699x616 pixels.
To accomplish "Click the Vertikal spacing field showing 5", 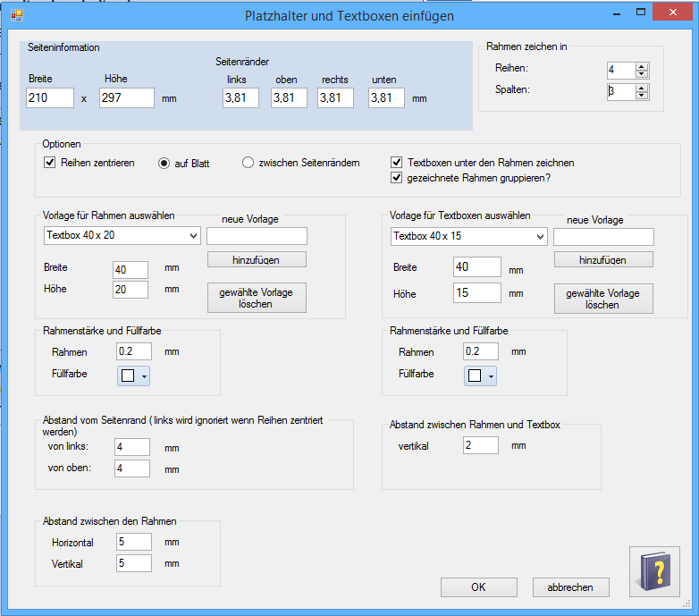I will pos(134,563).
